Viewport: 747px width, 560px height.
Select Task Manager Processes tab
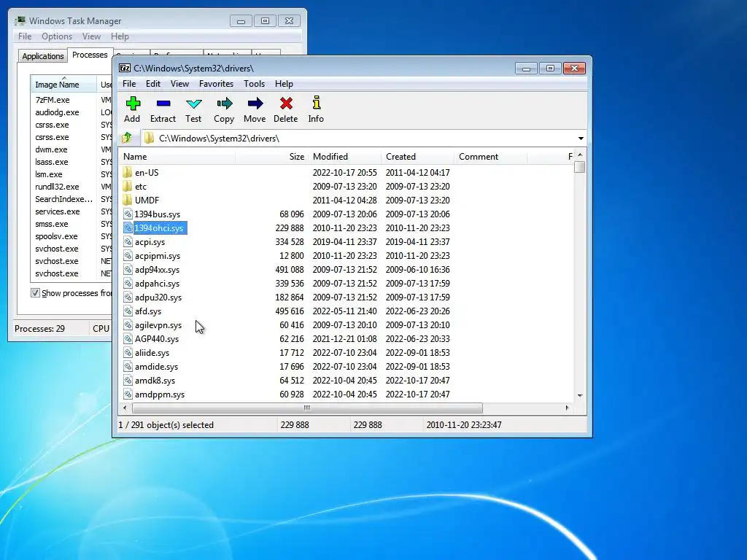coord(90,55)
